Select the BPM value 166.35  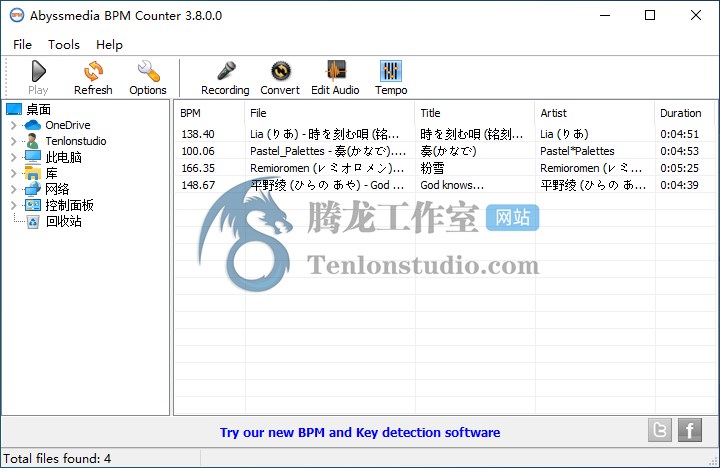point(198,168)
